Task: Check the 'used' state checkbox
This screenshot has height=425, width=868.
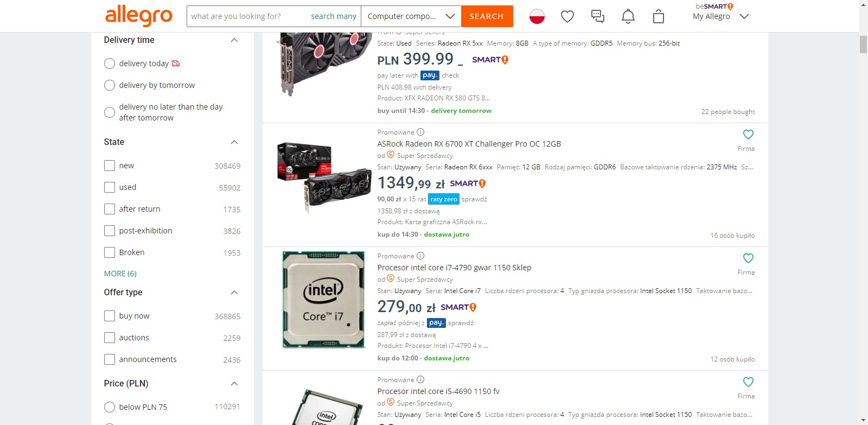Action: click(x=110, y=187)
